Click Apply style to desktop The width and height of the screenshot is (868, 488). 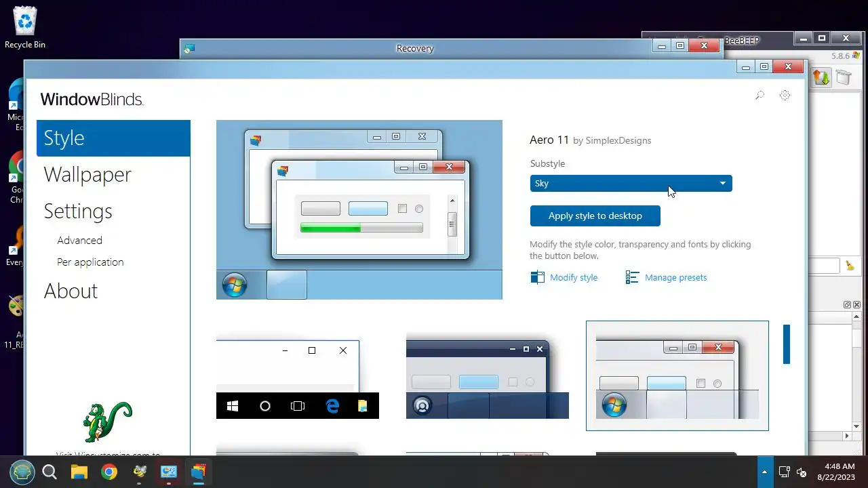(595, 216)
